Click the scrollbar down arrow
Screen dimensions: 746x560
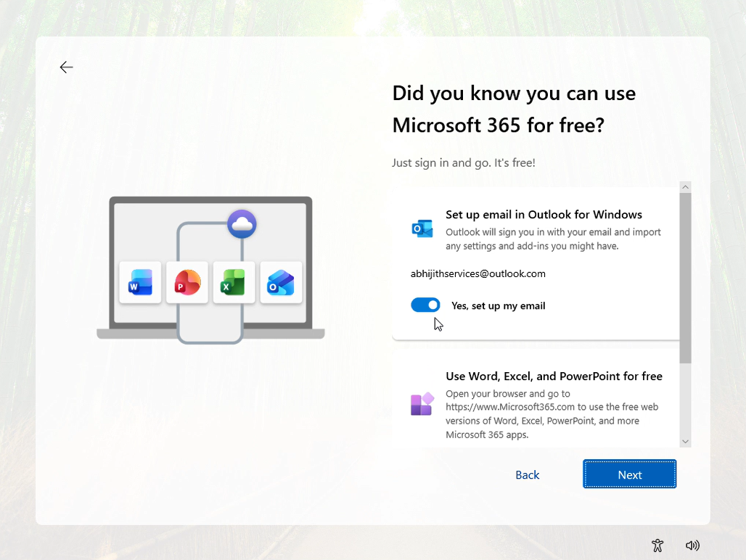click(685, 441)
